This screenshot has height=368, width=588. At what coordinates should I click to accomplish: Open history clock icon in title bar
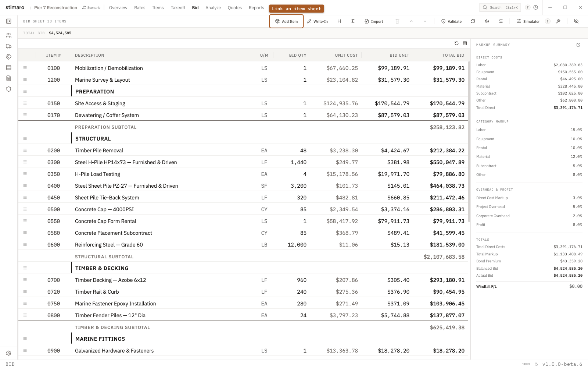coord(536,7)
